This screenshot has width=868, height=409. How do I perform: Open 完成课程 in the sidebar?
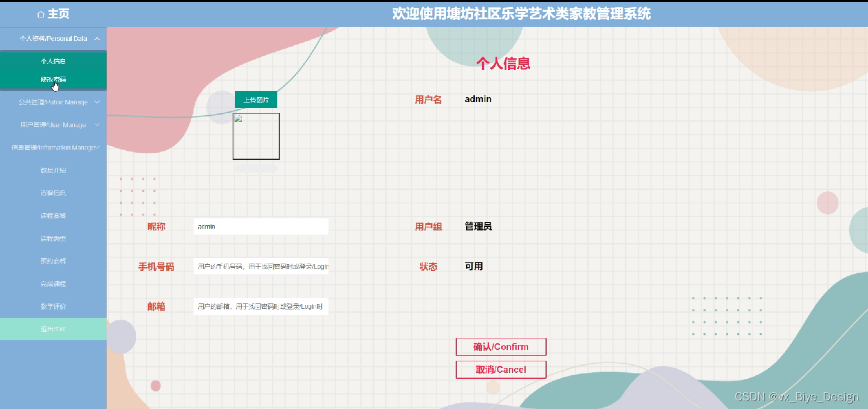53,284
